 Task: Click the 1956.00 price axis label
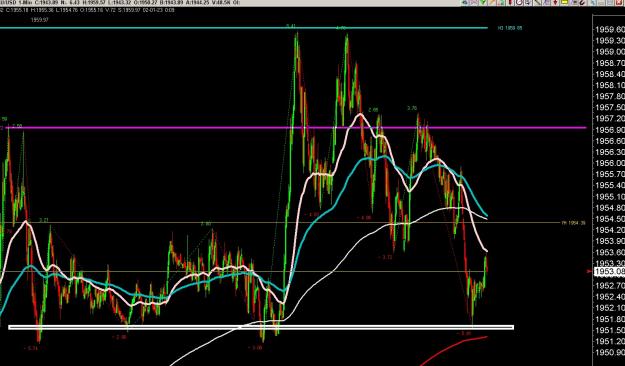pos(610,163)
